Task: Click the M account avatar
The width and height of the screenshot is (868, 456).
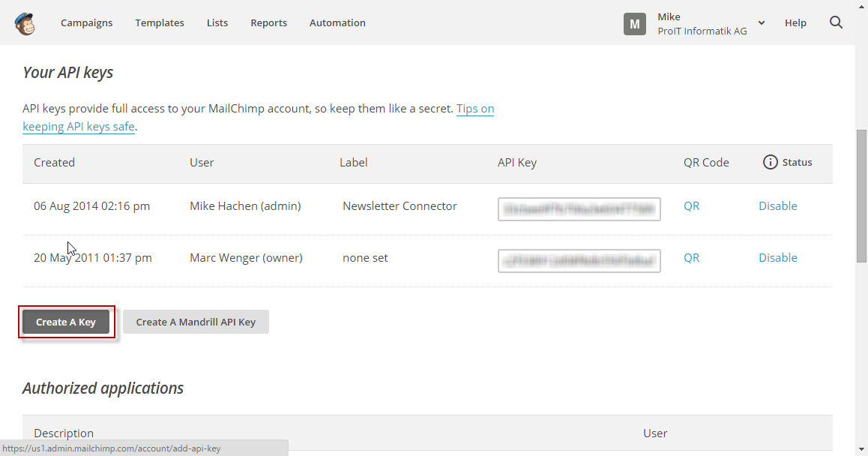Action: pos(634,23)
